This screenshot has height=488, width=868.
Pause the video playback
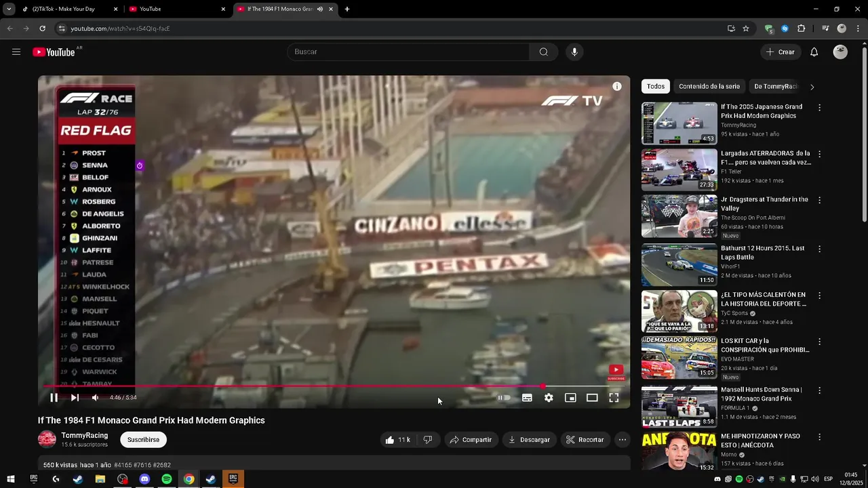coord(54,398)
